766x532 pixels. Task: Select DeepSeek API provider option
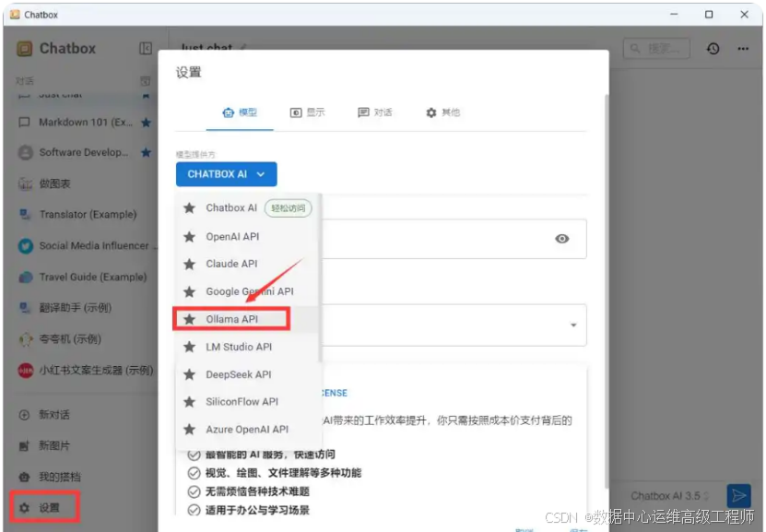(x=247, y=374)
